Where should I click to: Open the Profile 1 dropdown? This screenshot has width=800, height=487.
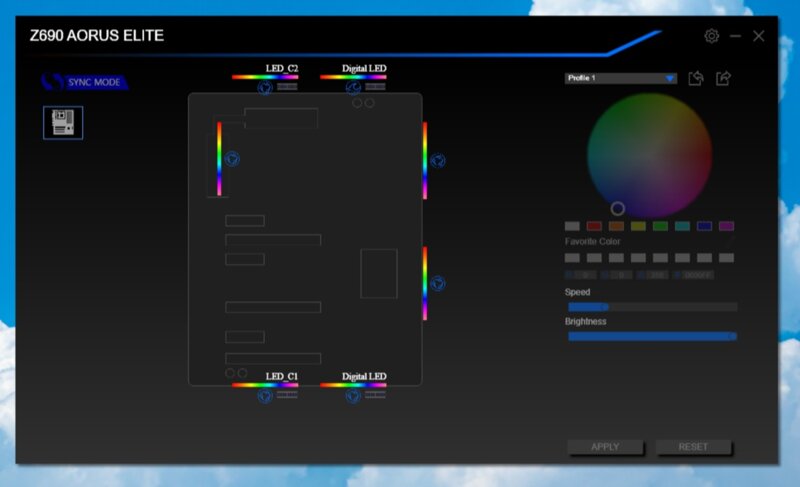click(621, 78)
